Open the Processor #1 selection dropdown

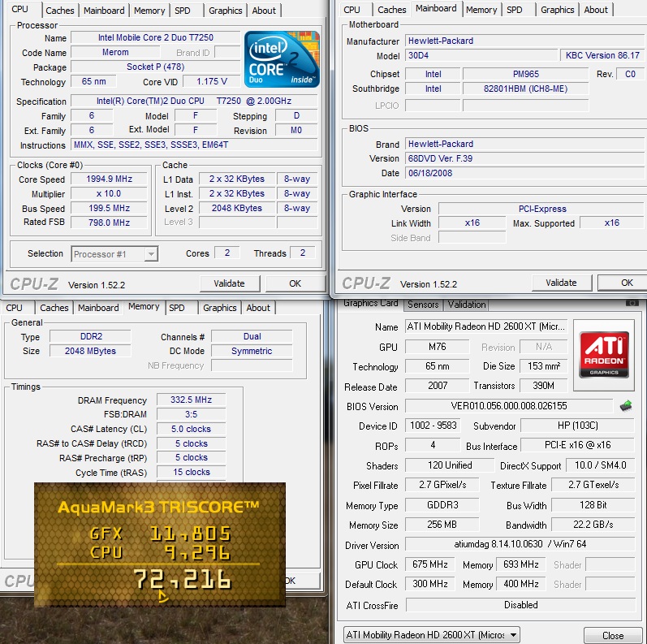tap(114, 254)
